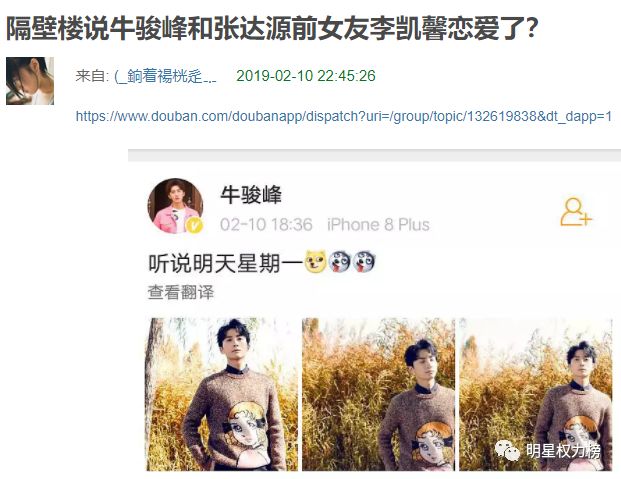Click the WeChat logo watermark
This screenshot has width=621, height=479.
coord(507,450)
